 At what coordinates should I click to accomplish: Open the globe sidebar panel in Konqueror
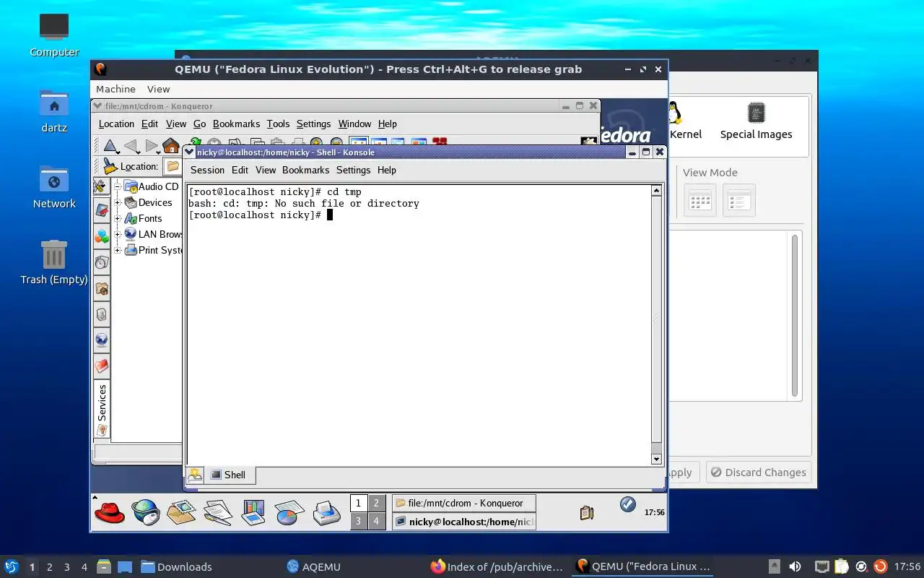101,340
